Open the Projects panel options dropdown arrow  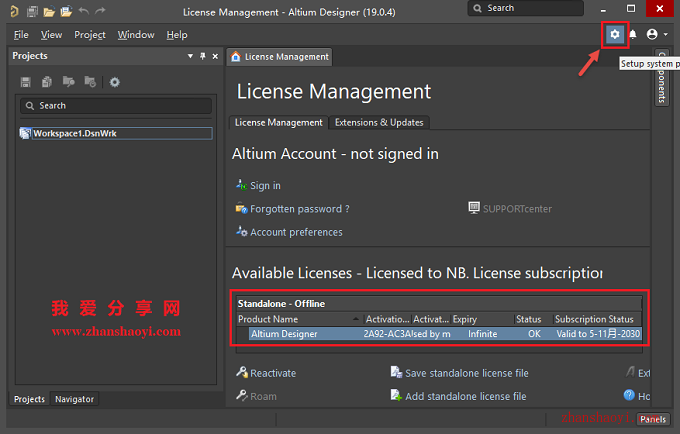[190, 56]
